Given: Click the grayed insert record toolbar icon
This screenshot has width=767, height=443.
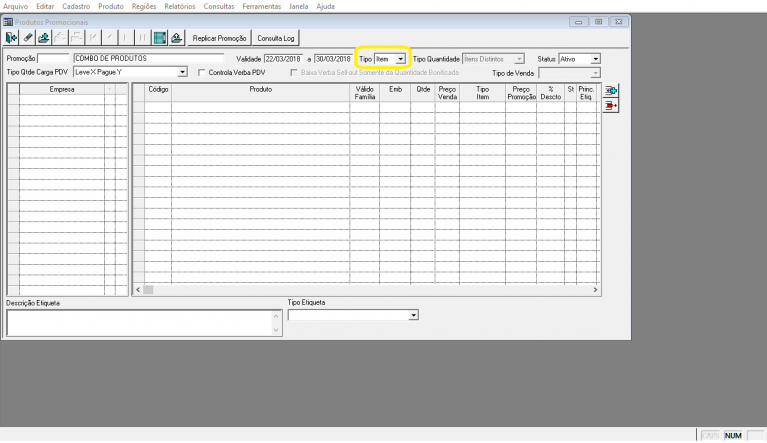Looking at the screenshot, I should pyautogui.click(x=60, y=38).
